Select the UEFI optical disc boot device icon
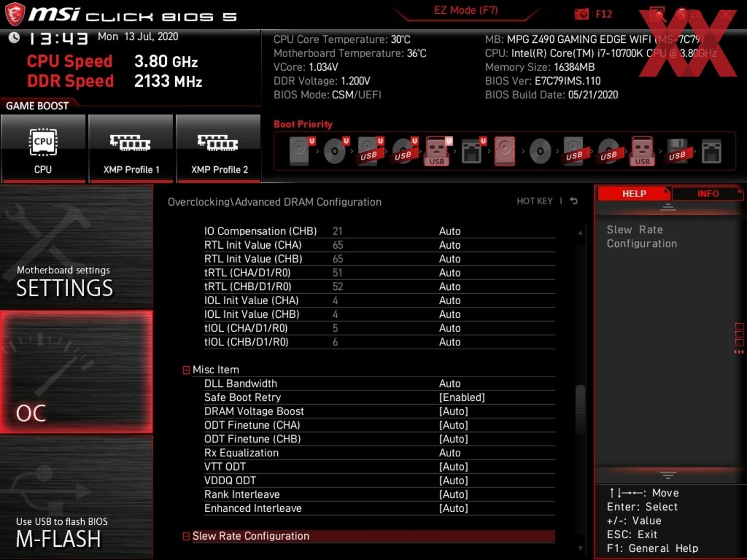The image size is (747, 560). click(336, 152)
